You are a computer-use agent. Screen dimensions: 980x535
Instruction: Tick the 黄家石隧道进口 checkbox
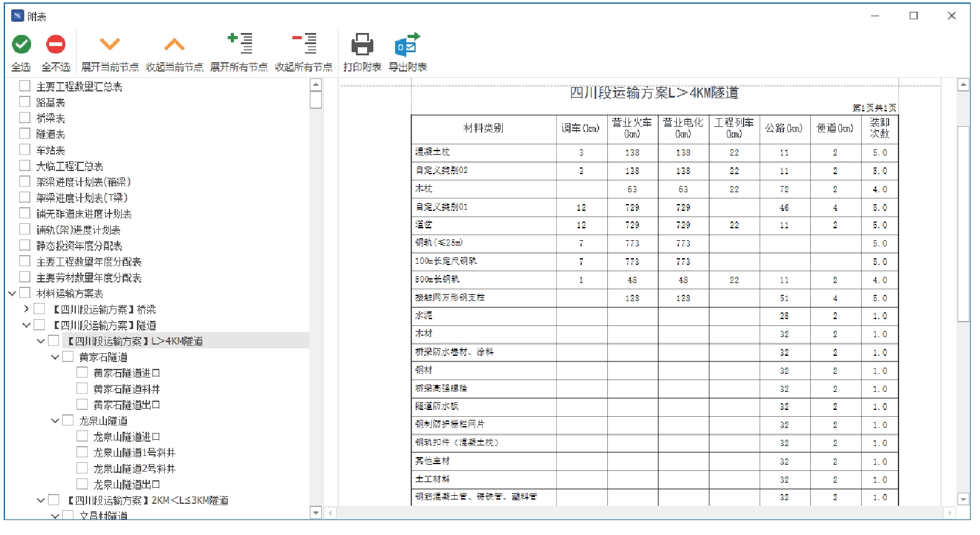pyautogui.click(x=82, y=373)
